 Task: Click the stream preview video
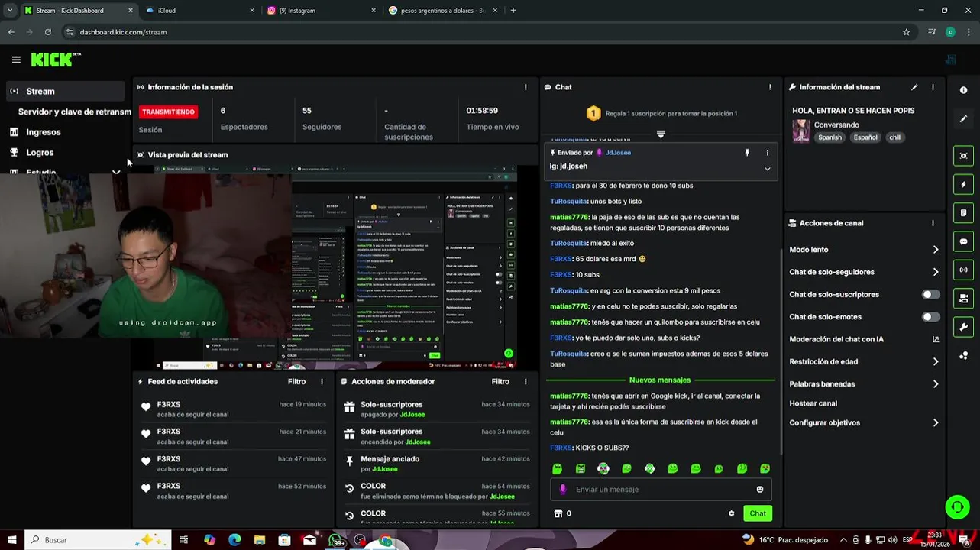335,267
